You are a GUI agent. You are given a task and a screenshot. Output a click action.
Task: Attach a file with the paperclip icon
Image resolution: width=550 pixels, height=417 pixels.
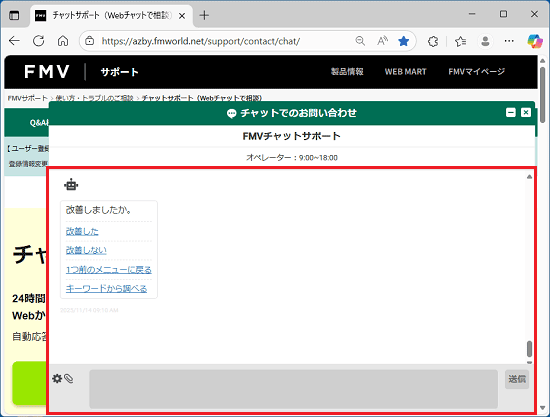pos(68,379)
